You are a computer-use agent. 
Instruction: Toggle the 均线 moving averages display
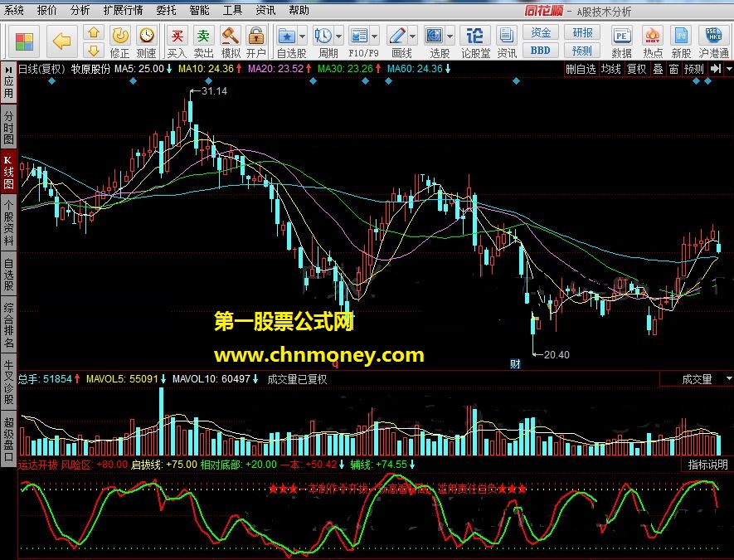611,69
